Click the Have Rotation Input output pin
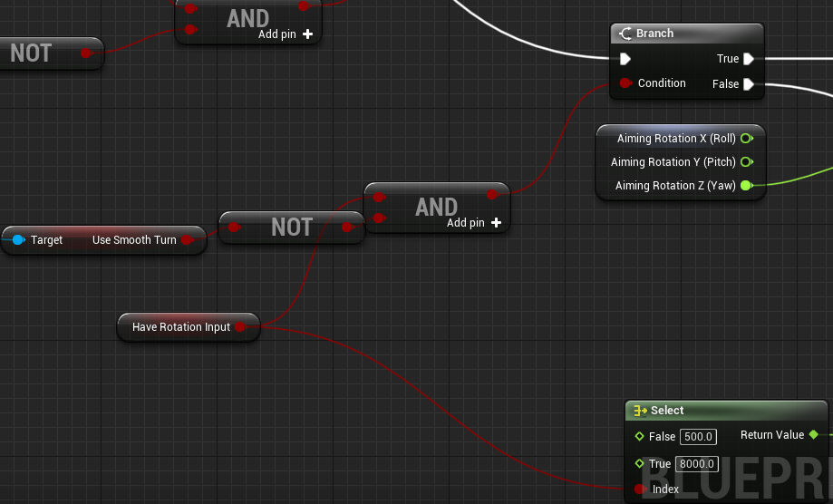 tap(240, 327)
